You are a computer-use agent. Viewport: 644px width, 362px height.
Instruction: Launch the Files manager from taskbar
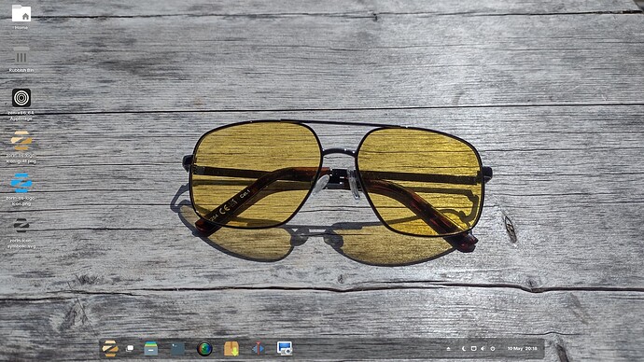click(x=150, y=348)
